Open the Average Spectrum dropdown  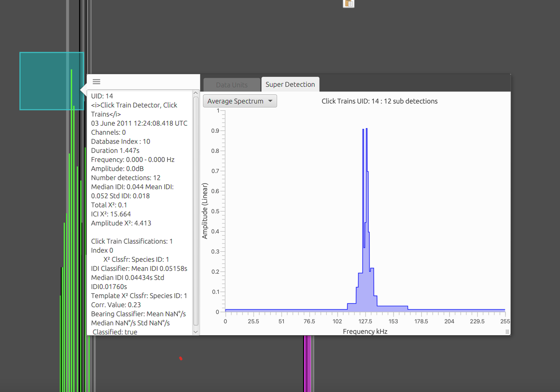coord(240,101)
